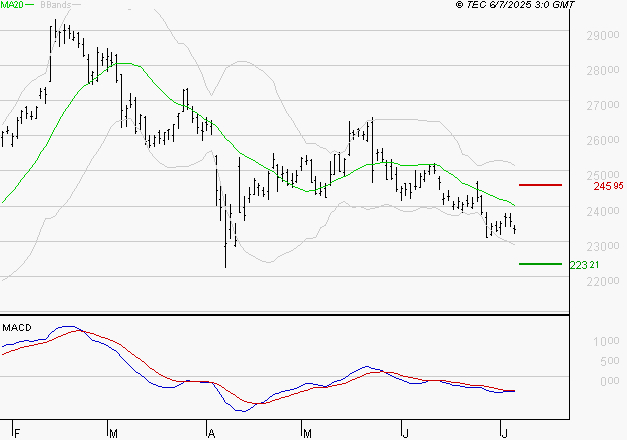
Task: Click the 24000 price axis label
Action: [x=603, y=212]
